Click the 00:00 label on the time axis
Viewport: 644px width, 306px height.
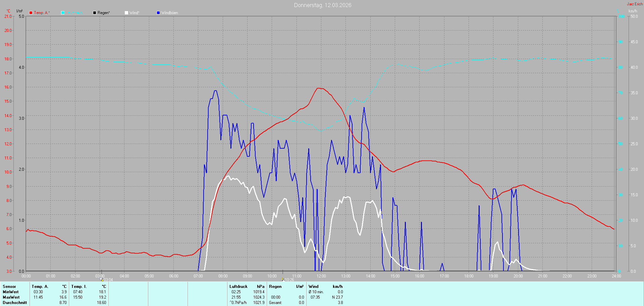click(26, 276)
